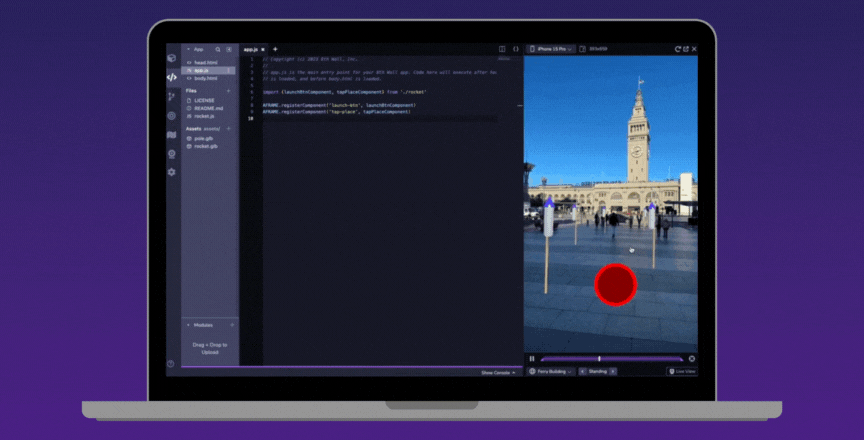This screenshot has width=864, height=440.
Task: Open a new editor tab with plus
Action: tap(276, 49)
